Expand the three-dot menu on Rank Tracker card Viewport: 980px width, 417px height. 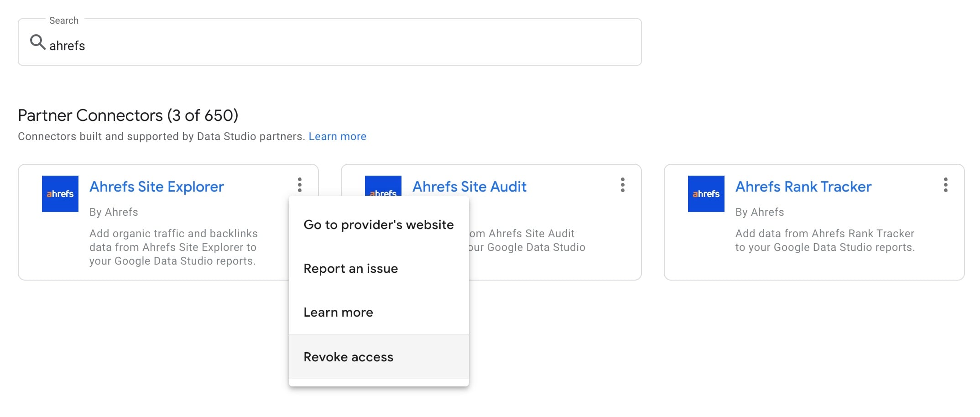pyautogui.click(x=945, y=185)
